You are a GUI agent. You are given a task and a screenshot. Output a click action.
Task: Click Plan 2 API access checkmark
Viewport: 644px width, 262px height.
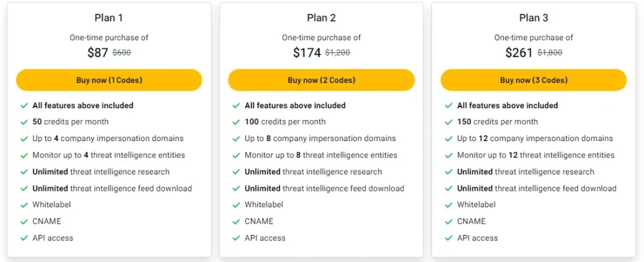236,238
